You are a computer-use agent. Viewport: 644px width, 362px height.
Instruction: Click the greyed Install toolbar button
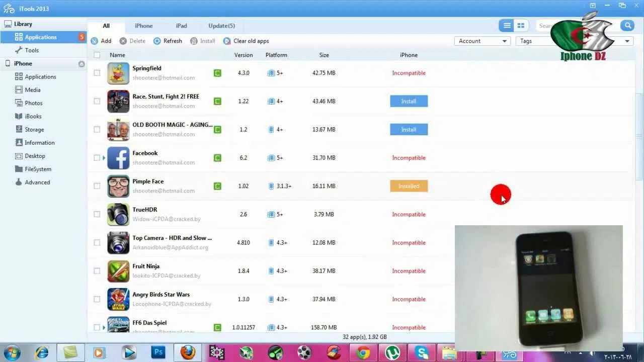[x=203, y=41]
